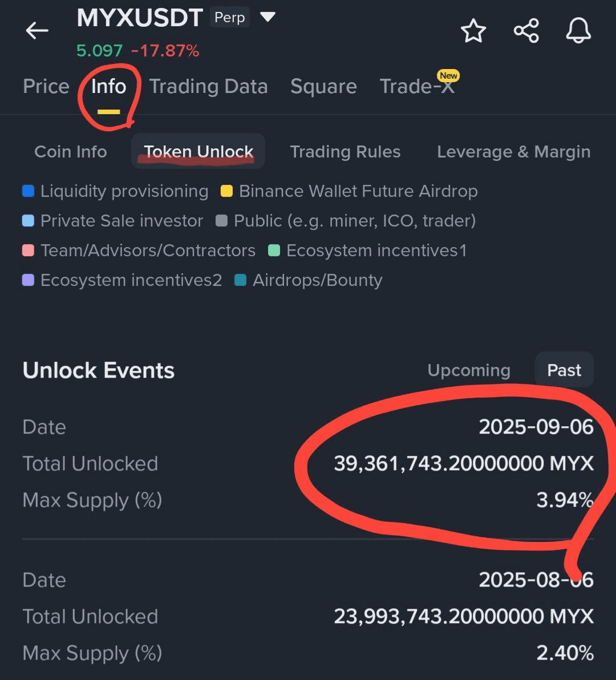Open the Leverage & Margin sub-tab
The height and width of the screenshot is (680, 616).
513,152
